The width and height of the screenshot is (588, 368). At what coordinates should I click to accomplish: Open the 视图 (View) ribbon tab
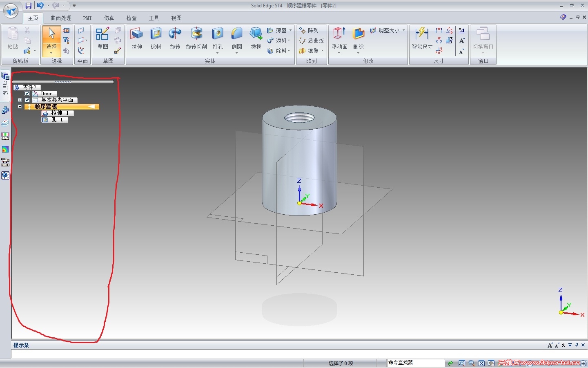coord(176,18)
